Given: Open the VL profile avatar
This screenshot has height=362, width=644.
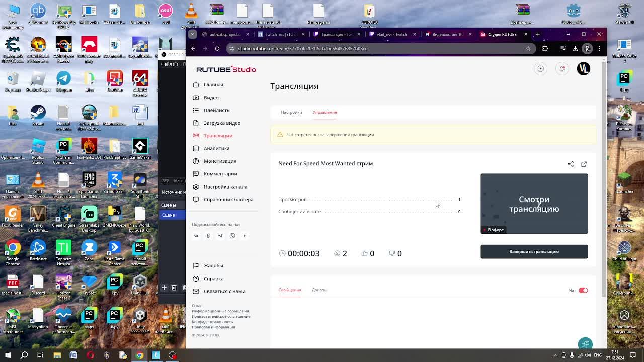Looking at the screenshot, I should click(583, 69).
